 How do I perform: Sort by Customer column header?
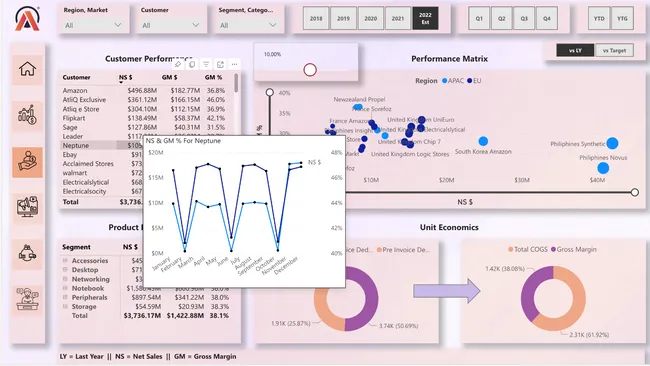76,78
